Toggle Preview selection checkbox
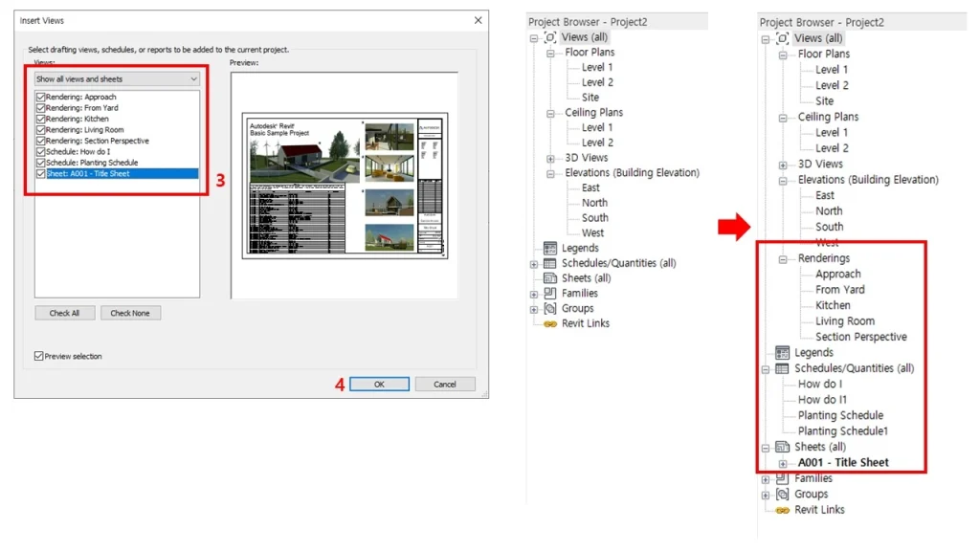980x551 pixels. 38,356
